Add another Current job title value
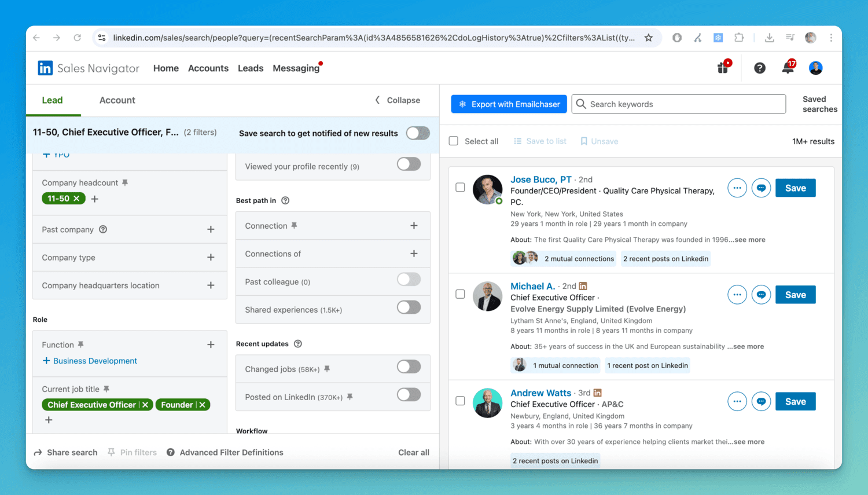 tap(49, 420)
